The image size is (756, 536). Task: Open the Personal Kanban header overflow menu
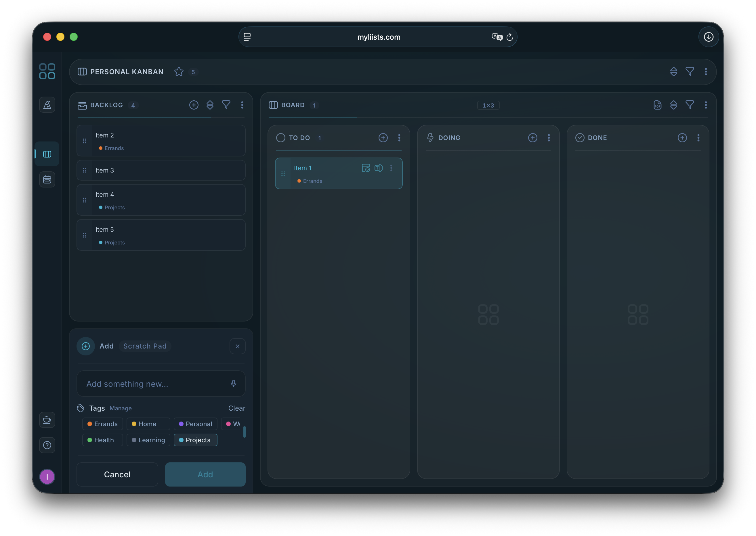pos(706,72)
